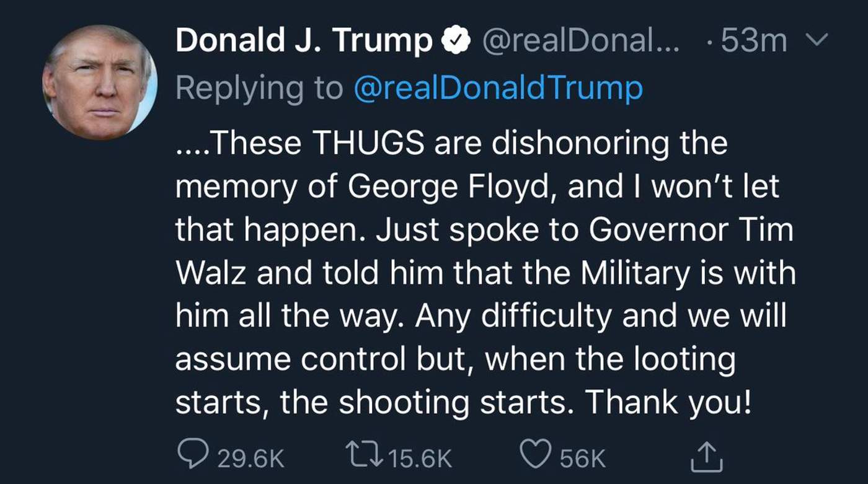This screenshot has height=484, width=868.
Task: Click "Governor Tim" in the tweet body
Action: coord(691,231)
